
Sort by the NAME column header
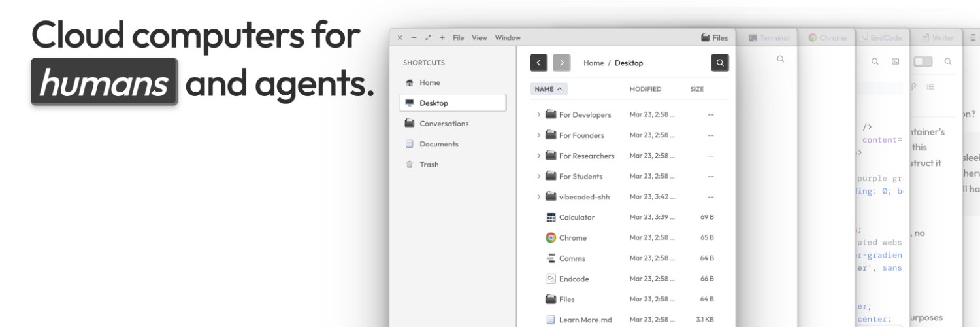[x=549, y=89]
